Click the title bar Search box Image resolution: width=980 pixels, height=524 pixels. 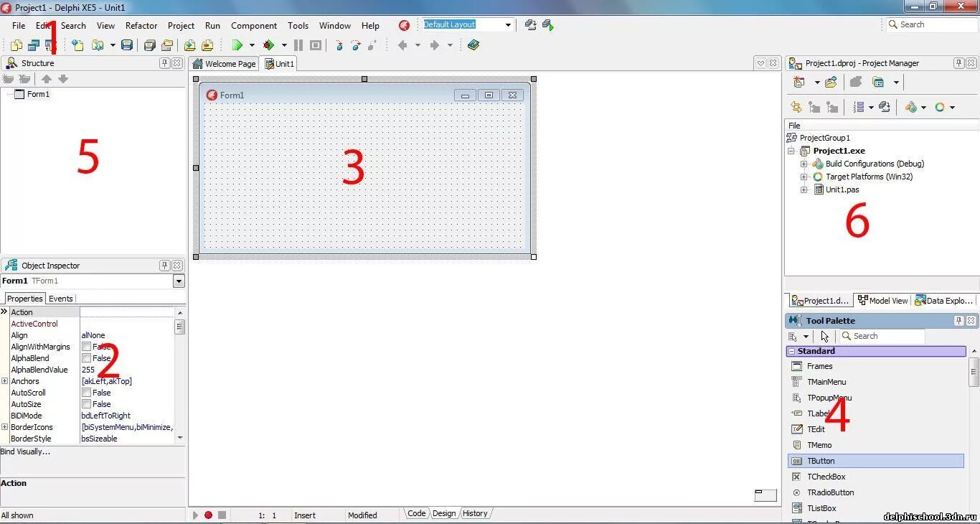[x=931, y=24]
